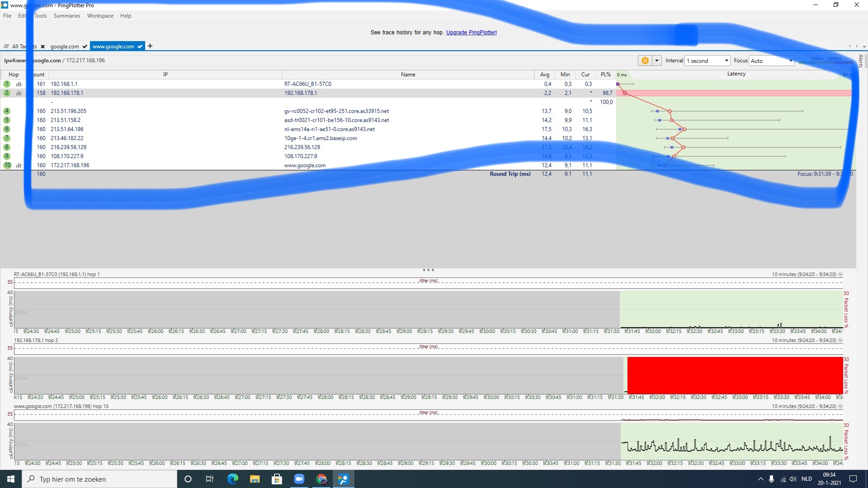
Task: Click the Upgrade PingPlotter! link
Action: click(x=471, y=33)
